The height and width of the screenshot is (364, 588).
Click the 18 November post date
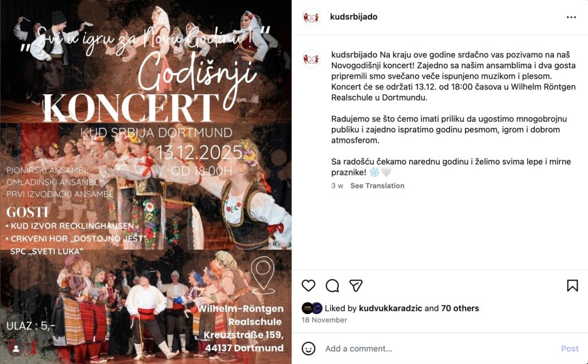[324, 320]
